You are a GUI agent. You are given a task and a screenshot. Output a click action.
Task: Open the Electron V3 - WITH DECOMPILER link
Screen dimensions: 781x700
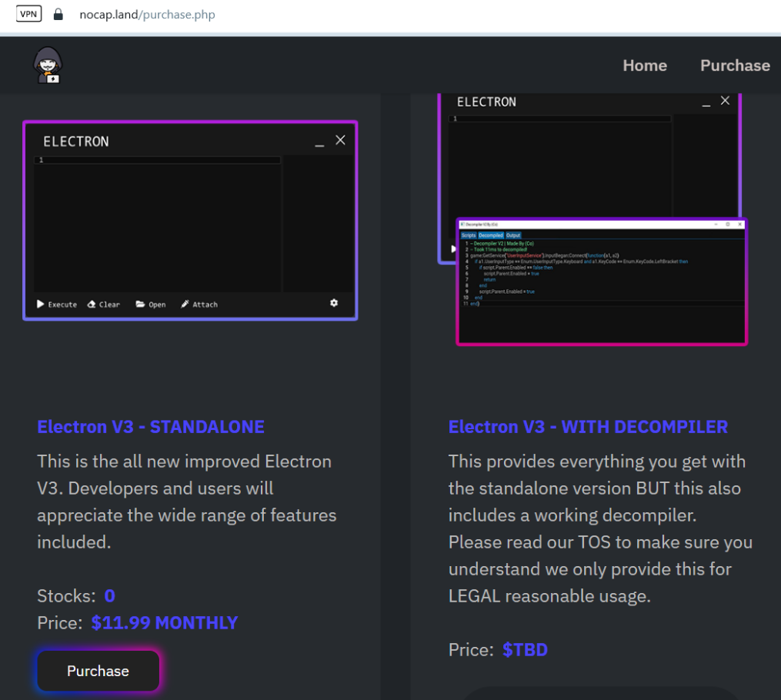pyautogui.click(x=588, y=427)
